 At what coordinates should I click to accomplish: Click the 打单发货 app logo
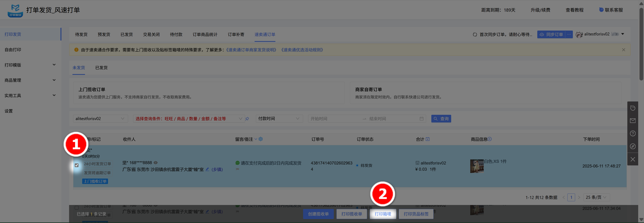pos(15,10)
